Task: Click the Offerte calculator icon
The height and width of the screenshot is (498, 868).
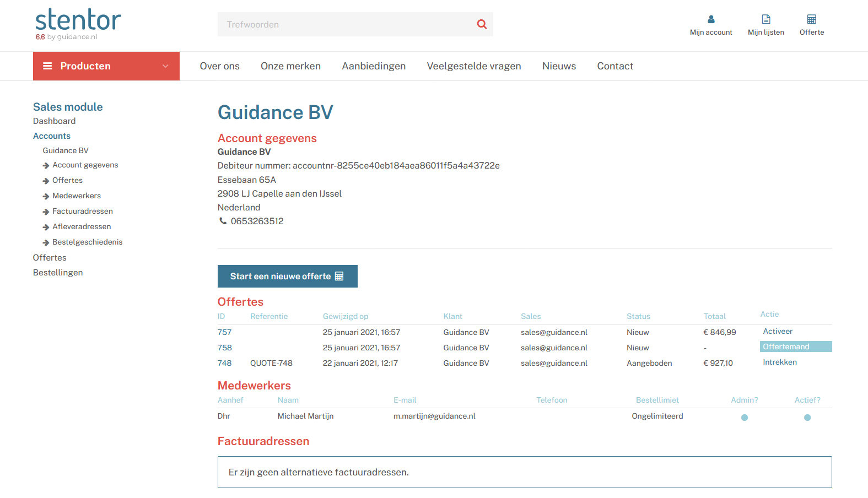Action: [811, 19]
